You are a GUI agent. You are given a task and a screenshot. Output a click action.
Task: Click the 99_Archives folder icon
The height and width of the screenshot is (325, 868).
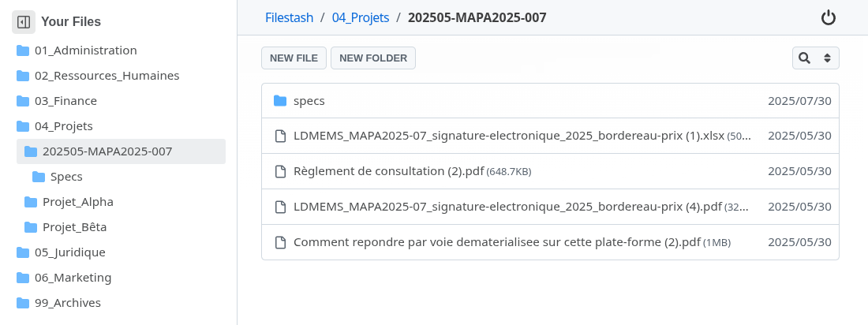[23, 303]
